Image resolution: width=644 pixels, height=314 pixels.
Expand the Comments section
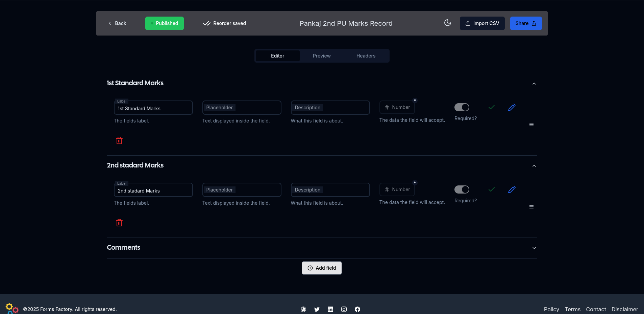tap(534, 248)
